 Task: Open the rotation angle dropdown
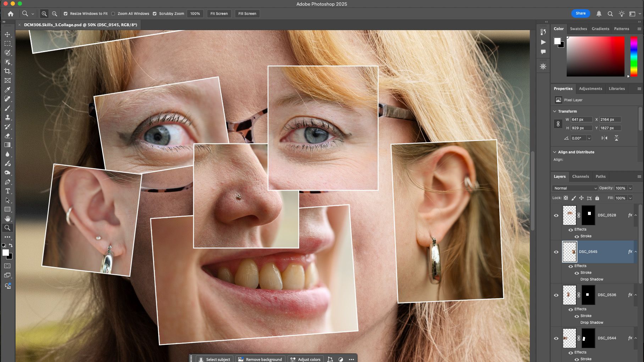(x=589, y=138)
